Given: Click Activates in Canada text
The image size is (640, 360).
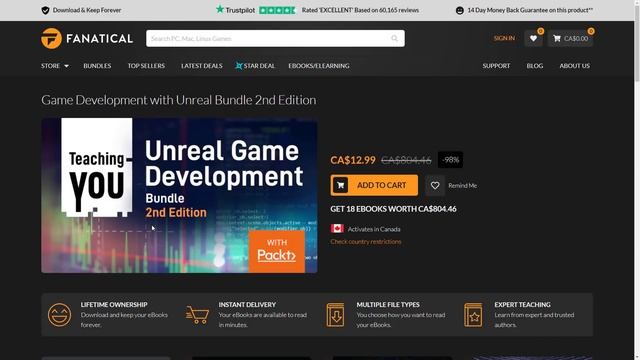Looking at the screenshot, I should (374, 229).
